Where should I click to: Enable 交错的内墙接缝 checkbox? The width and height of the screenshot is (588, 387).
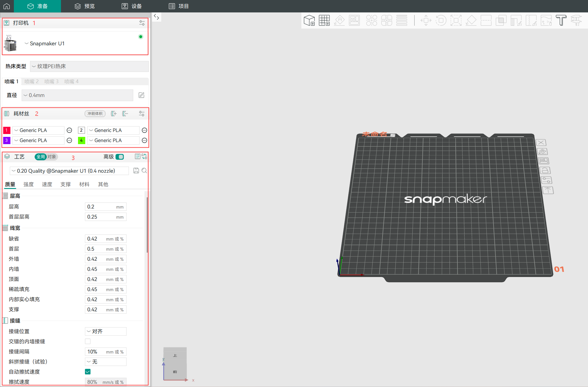coord(88,341)
